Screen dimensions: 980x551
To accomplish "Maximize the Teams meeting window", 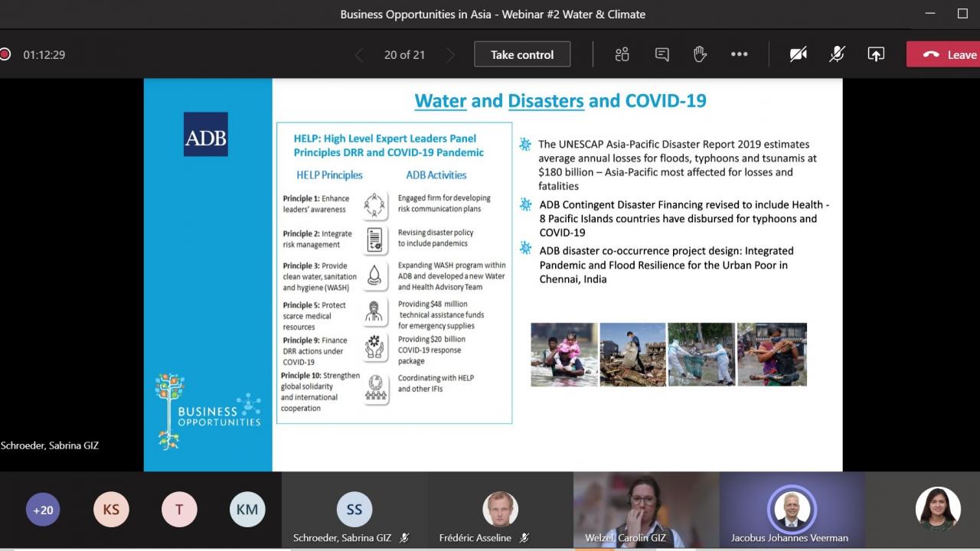I will [x=963, y=14].
